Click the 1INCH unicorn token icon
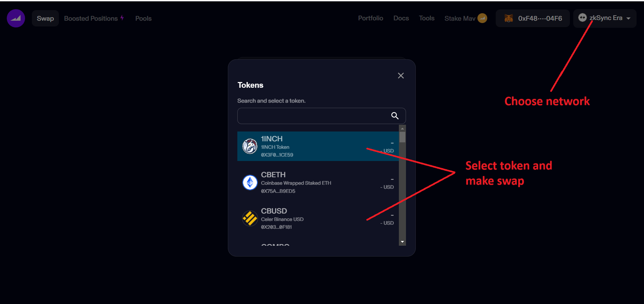The height and width of the screenshot is (304, 644). tap(250, 146)
